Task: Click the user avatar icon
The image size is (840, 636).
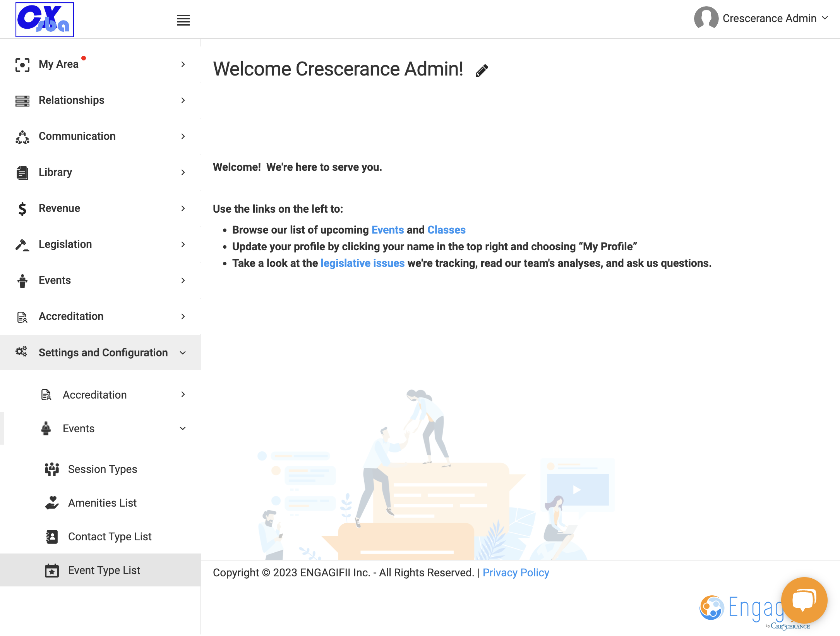Action: [x=706, y=18]
